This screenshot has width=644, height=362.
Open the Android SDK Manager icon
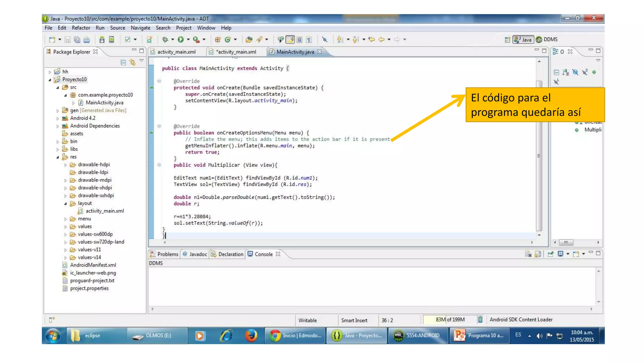102,39
